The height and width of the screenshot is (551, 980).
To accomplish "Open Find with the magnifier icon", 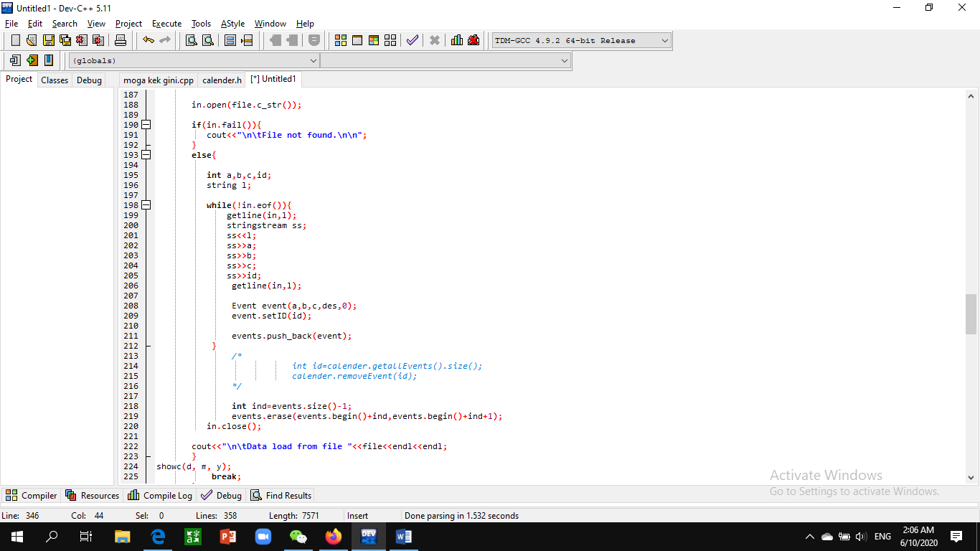I will coord(191,40).
